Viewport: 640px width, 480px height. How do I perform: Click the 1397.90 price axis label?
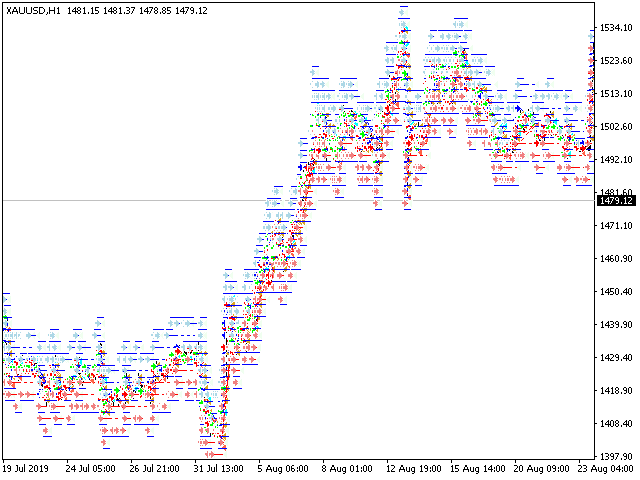pyautogui.click(x=616, y=456)
